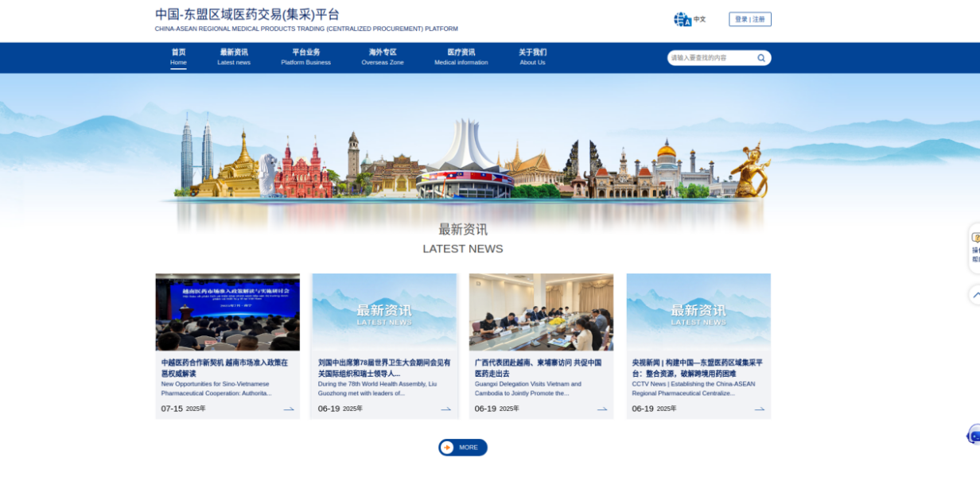Open the 中文 language selector
Screen dimensions: 980x477
699,19
